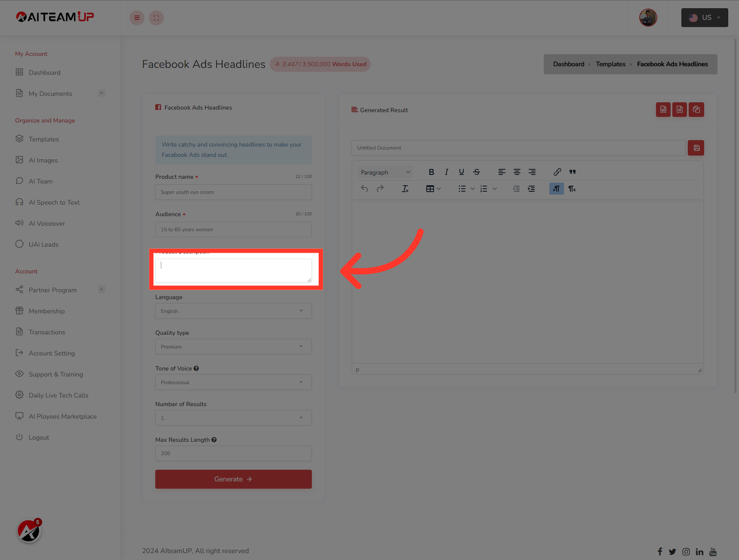Insert a link in the editor

click(x=557, y=171)
